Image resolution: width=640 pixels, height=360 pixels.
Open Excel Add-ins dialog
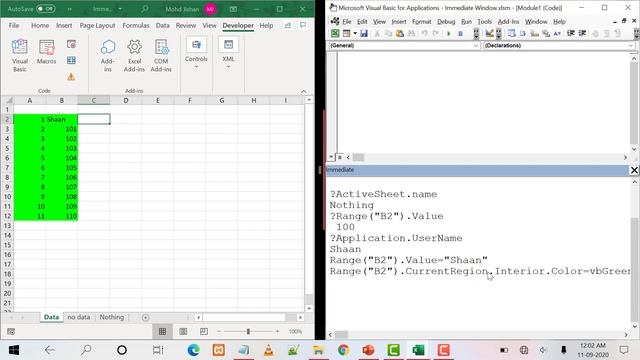coord(134,56)
